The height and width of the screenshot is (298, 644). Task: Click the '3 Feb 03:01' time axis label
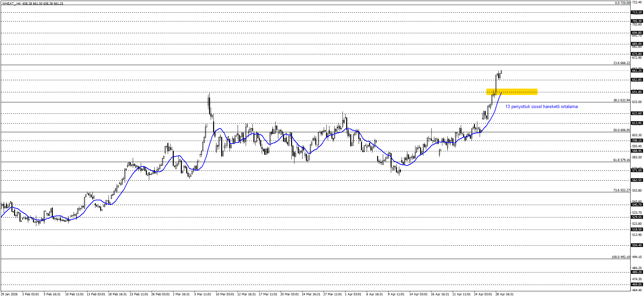[x=31, y=294]
